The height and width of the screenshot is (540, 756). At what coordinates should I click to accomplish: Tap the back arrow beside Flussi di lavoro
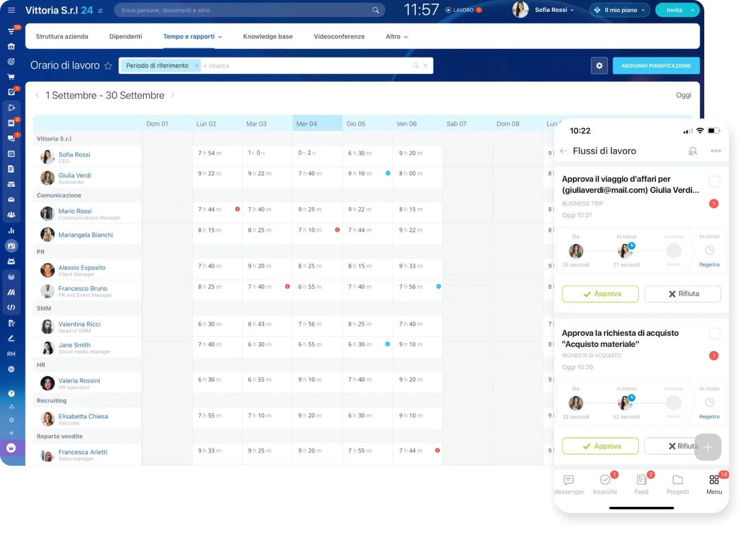564,151
